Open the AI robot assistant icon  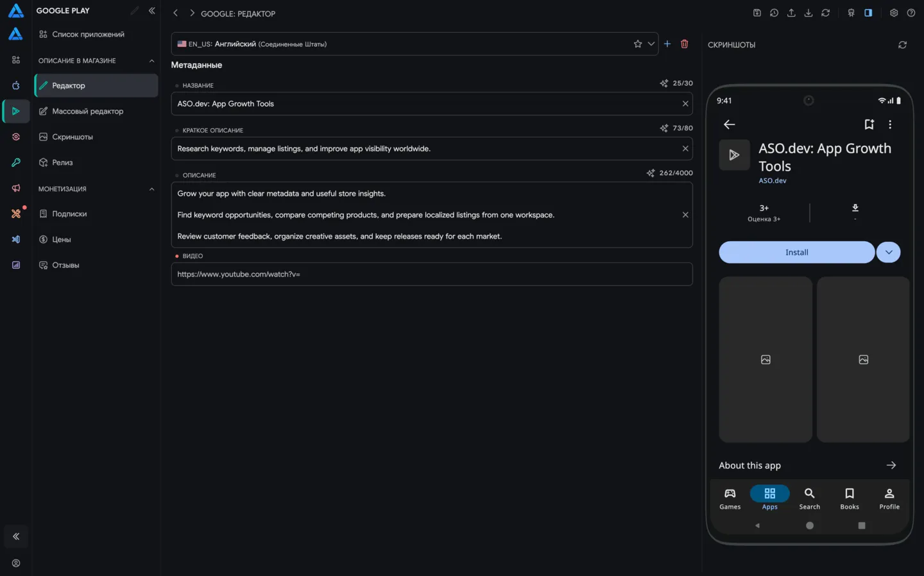point(851,13)
